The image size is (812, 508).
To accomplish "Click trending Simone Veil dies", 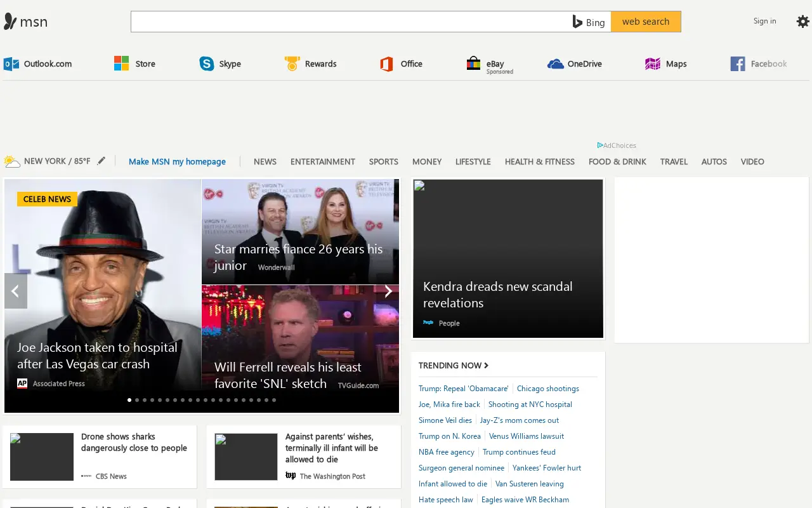I will point(445,420).
